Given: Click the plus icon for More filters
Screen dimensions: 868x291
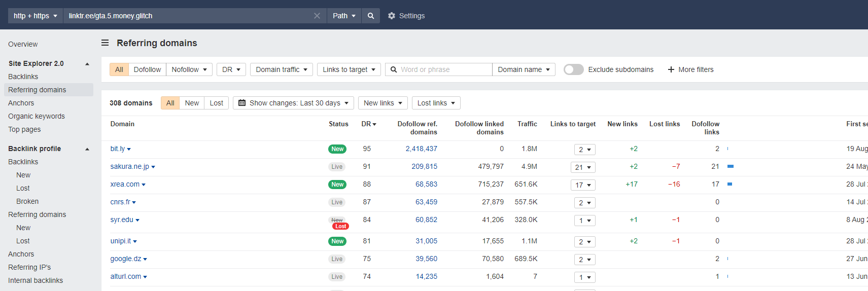Looking at the screenshot, I should 671,69.
